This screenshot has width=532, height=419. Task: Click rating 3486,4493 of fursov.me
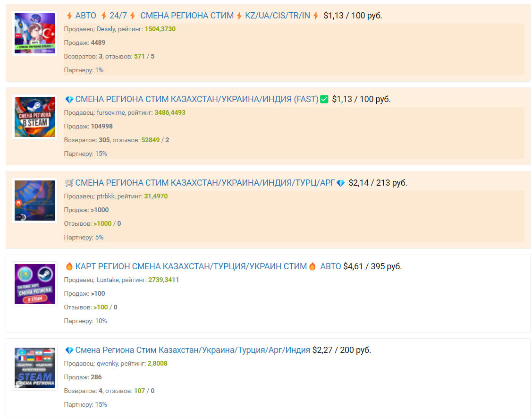point(169,112)
